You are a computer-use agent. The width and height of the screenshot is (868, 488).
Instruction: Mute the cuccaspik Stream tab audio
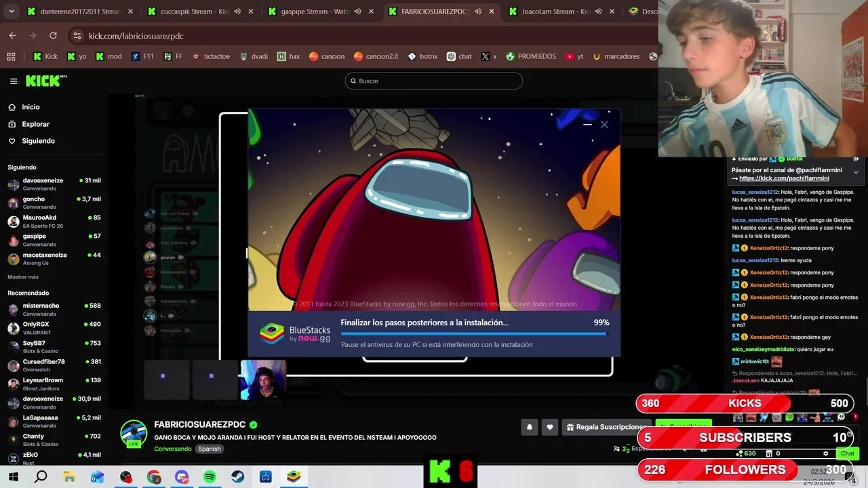[237, 12]
